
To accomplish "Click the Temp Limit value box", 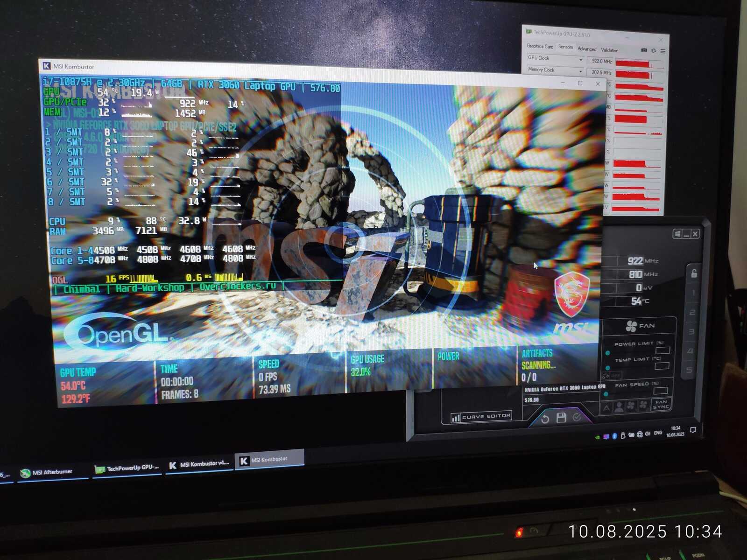I will coord(662,366).
